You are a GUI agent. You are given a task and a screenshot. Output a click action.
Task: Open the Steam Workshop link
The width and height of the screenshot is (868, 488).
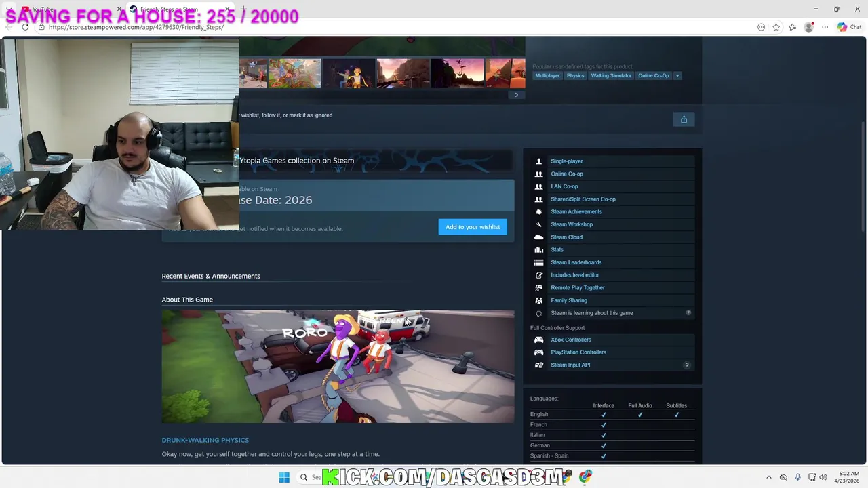point(572,224)
